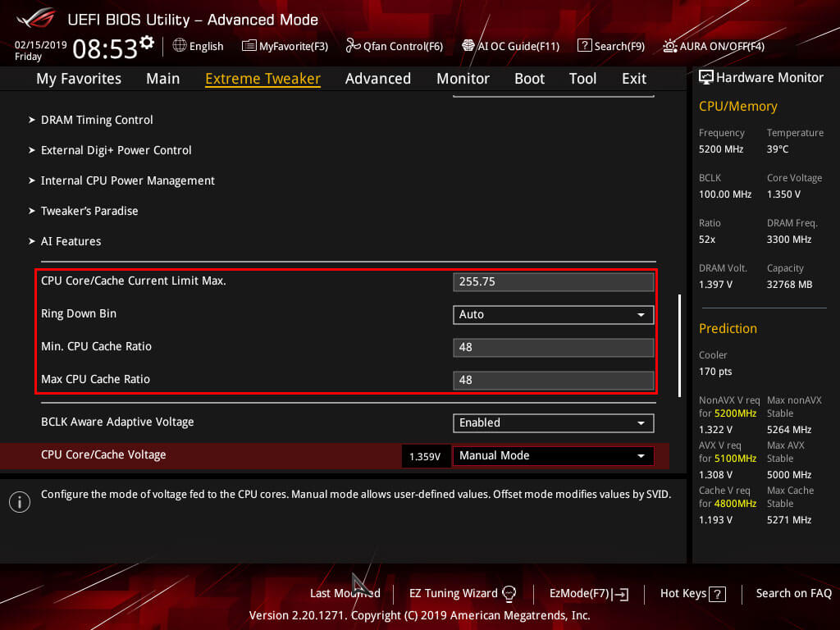Switch to the Boot tab

[529, 78]
